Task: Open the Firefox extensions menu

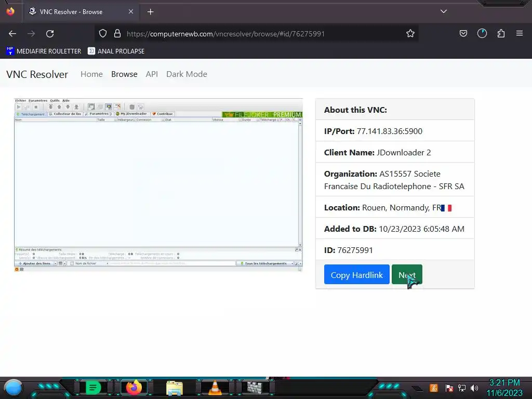Action: pyautogui.click(x=501, y=34)
